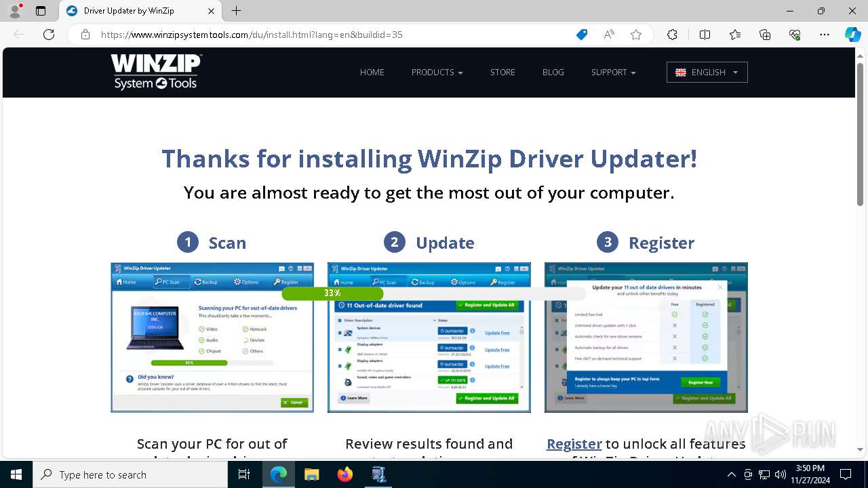Expand the SUPPORT dropdown menu
Image resolution: width=868 pixels, height=488 pixels.
coord(614,73)
